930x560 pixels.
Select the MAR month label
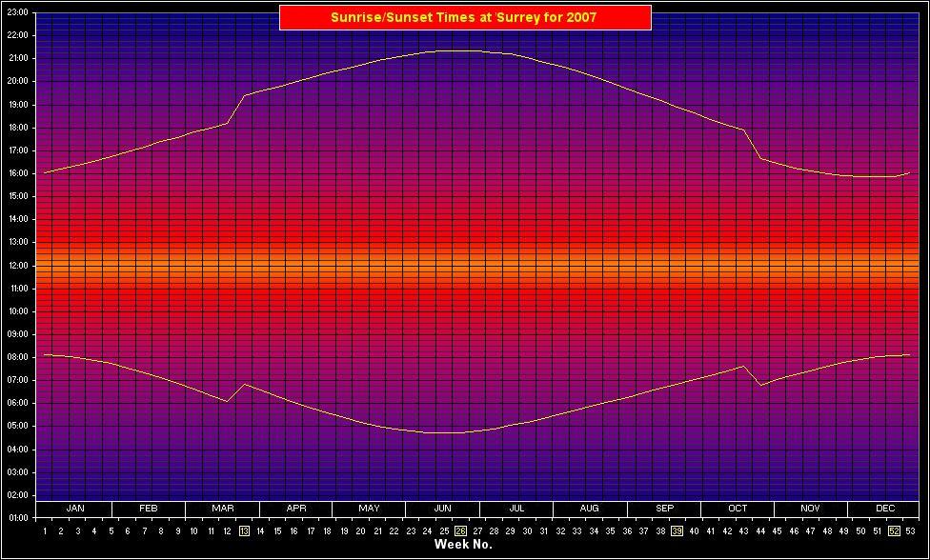coord(222,508)
